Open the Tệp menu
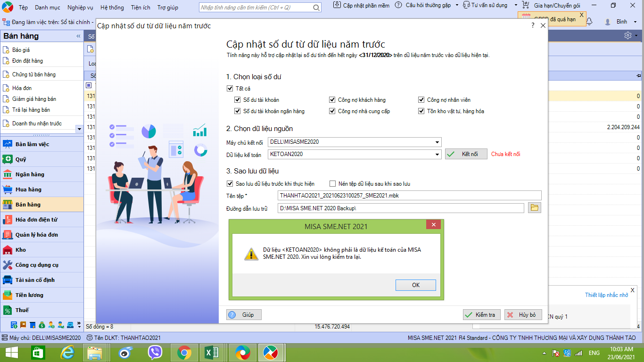 pos(23,8)
